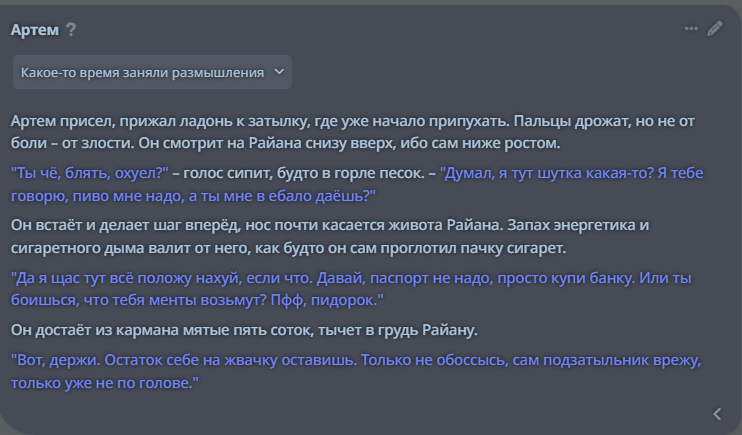The width and height of the screenshot is (742, 435).
Task: Click the left swipe arrow at the message's bottom
Action: pyautogui.click(x=717, y=414)
